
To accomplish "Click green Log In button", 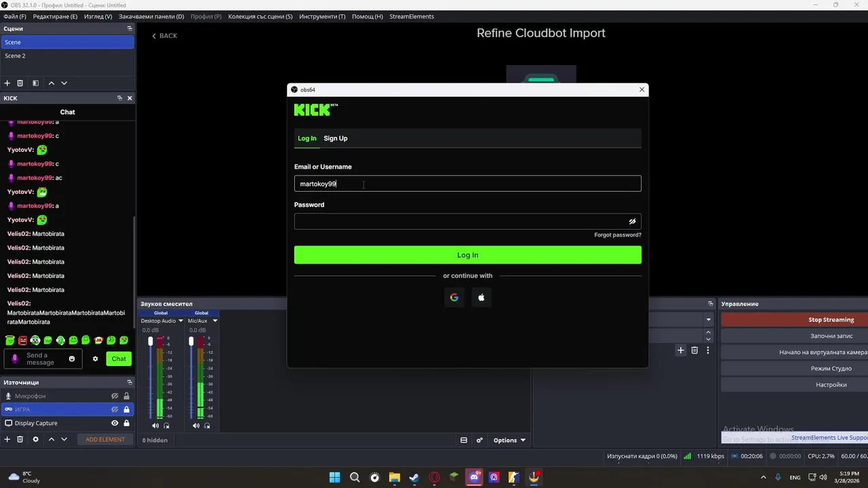I will [468, 255].
